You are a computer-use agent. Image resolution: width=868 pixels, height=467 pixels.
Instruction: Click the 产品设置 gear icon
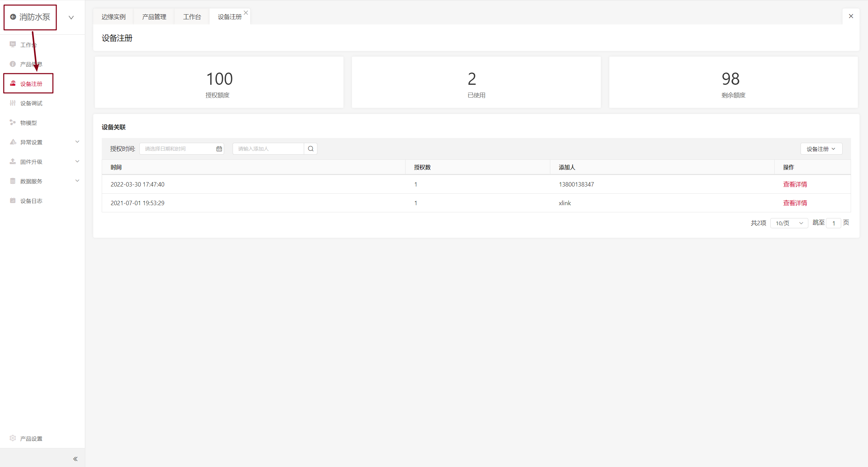(13, 438)
